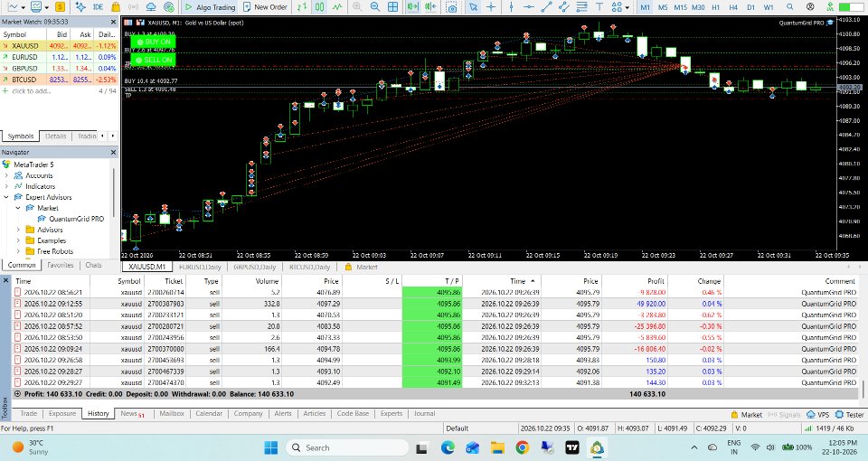Viewport: 868px width, 461px height.
Task: Open the toolbar search magnifier
Action: tap(790, 6)
